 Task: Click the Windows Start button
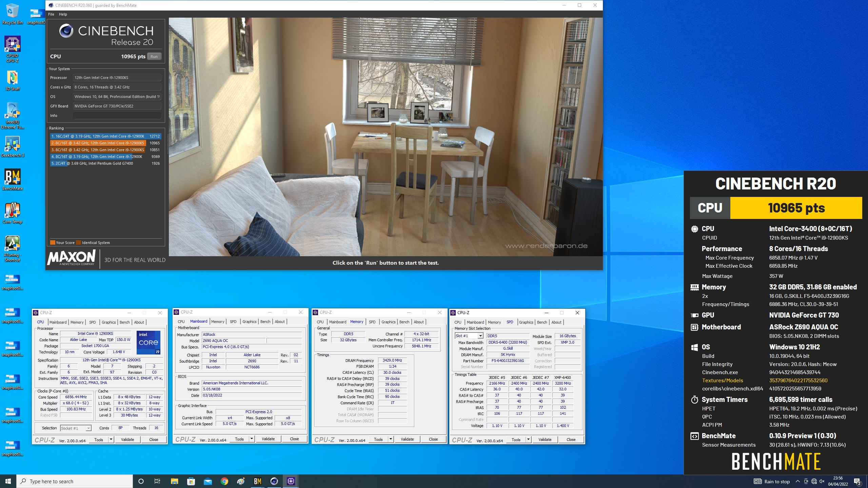(x=8, y=481)
